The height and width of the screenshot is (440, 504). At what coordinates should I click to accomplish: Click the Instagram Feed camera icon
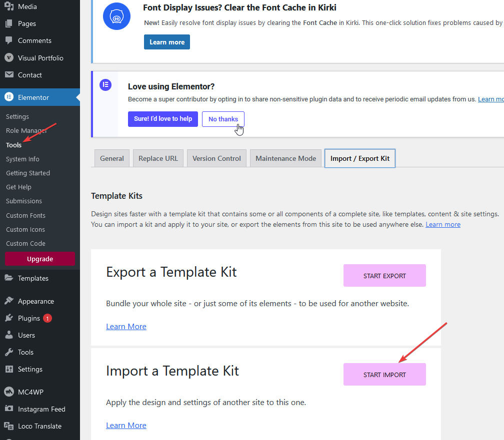(x=9, y=409)
